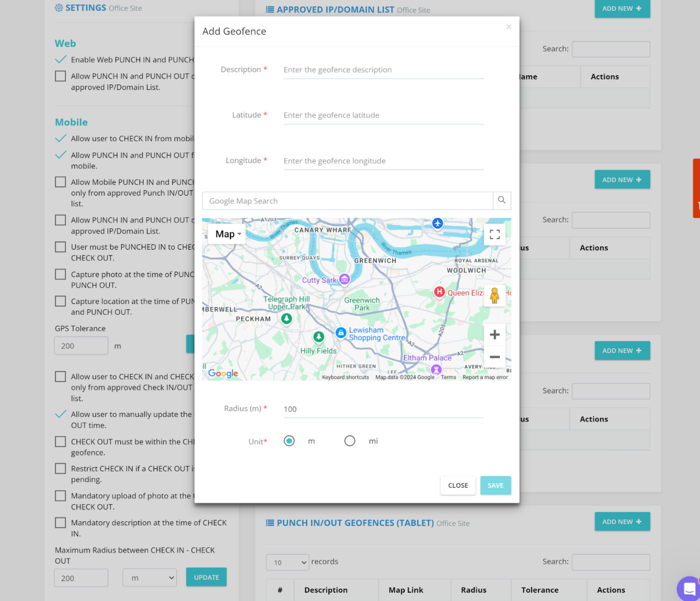Open the unit dropdown under Maximum Radius
This screenshot has height=601, width=700.
149,577
